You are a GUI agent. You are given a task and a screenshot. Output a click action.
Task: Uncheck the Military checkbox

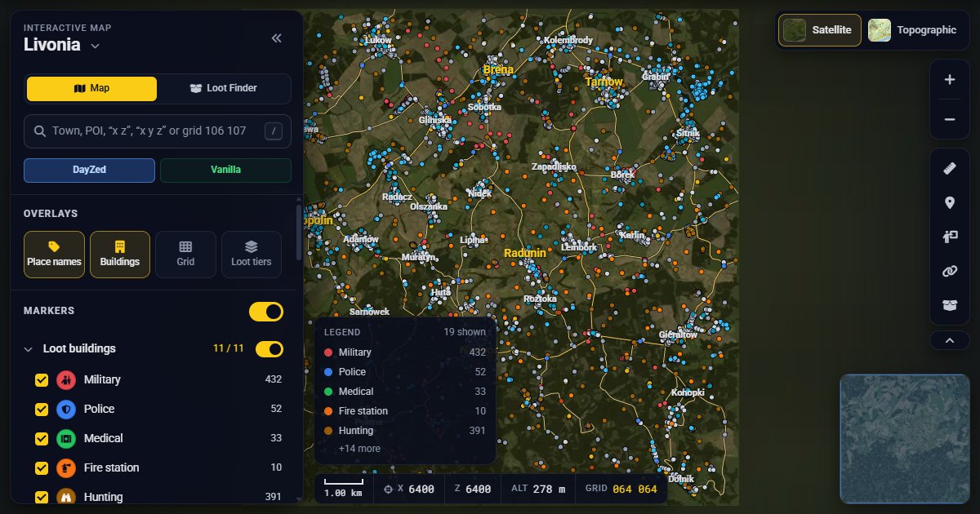[x=42, y=380]
